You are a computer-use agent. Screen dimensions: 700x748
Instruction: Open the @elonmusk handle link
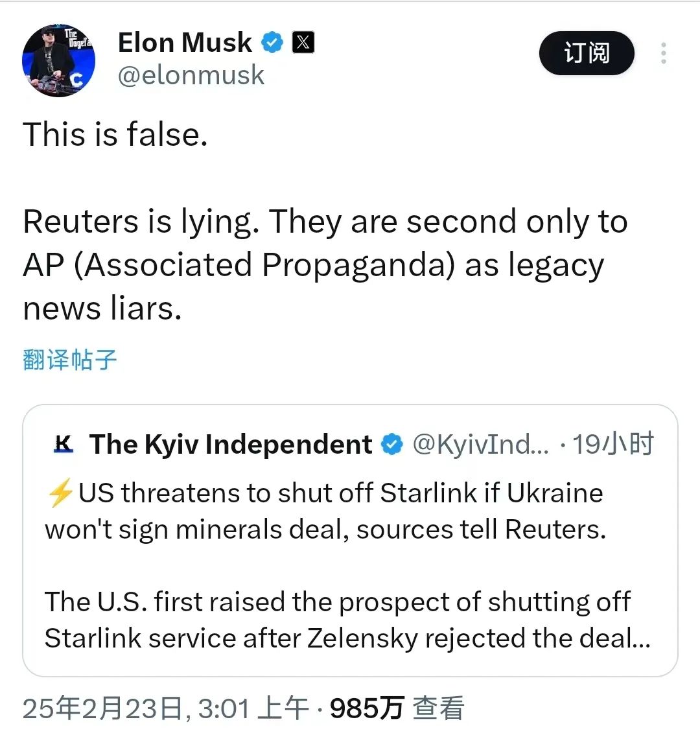click(x=191, y=75)
